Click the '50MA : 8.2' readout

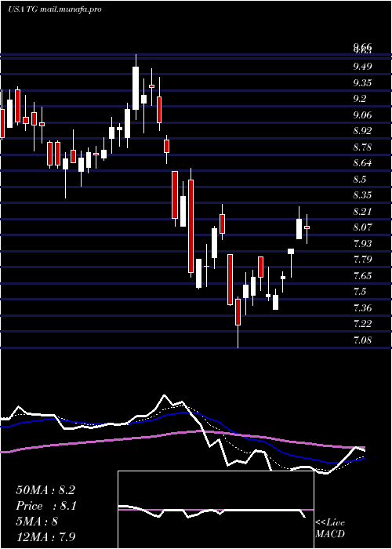click(x=45, y=490)
